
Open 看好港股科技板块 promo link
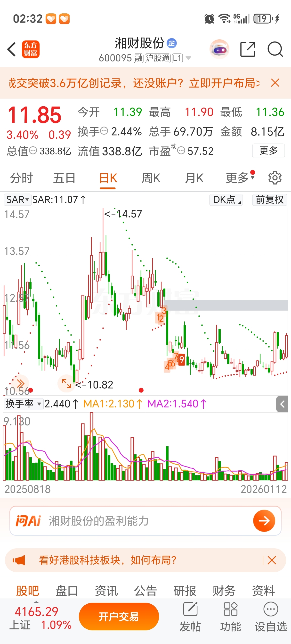[108, 560]
